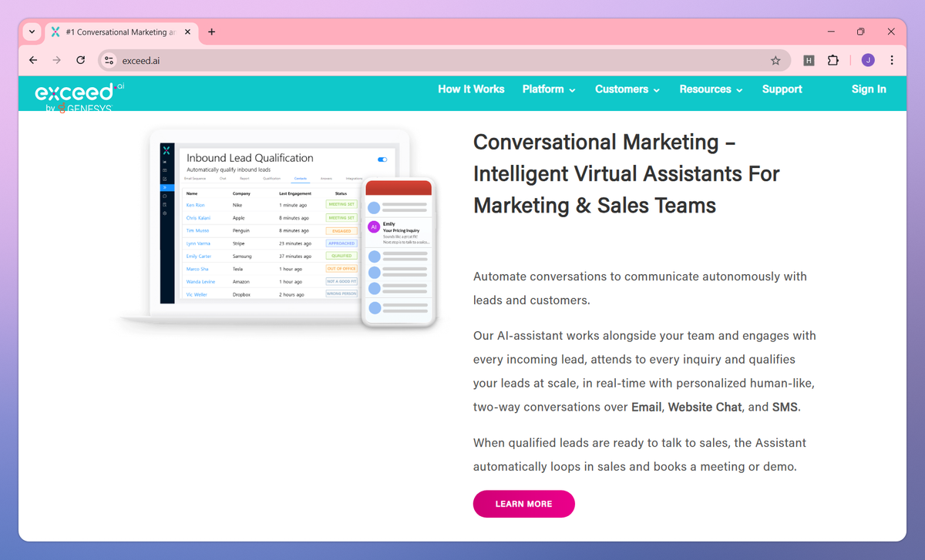
Task: Click the LEARN MORE button
Action: pos(524,504)
